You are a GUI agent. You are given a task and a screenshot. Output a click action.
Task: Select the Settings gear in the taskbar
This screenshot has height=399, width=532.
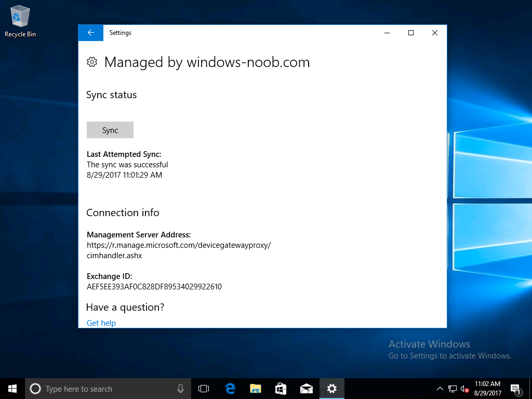[x=332, y=389]
